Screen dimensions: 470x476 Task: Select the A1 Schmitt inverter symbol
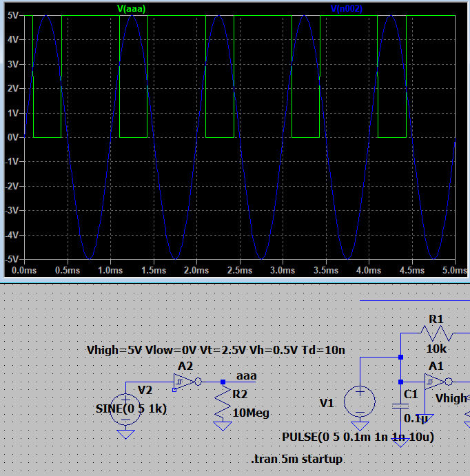[436, 381]
